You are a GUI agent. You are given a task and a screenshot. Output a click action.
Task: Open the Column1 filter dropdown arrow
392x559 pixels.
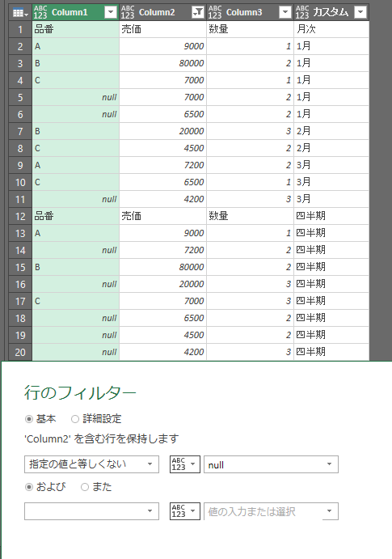point(111,12)
